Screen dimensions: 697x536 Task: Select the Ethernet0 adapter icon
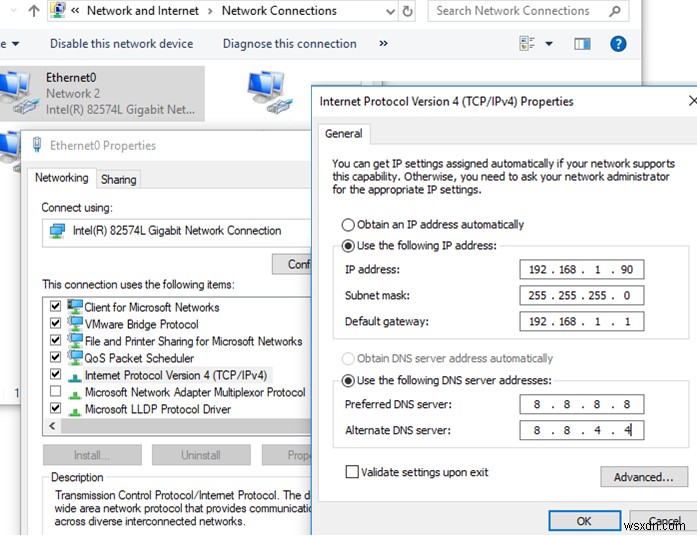pyautogui.click(x=19, y=93)
